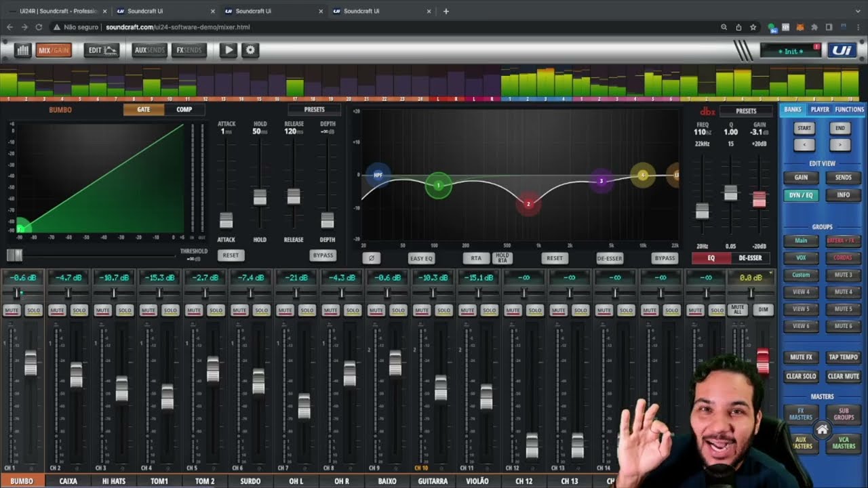Open the browser side panel icon

point(829,27)
